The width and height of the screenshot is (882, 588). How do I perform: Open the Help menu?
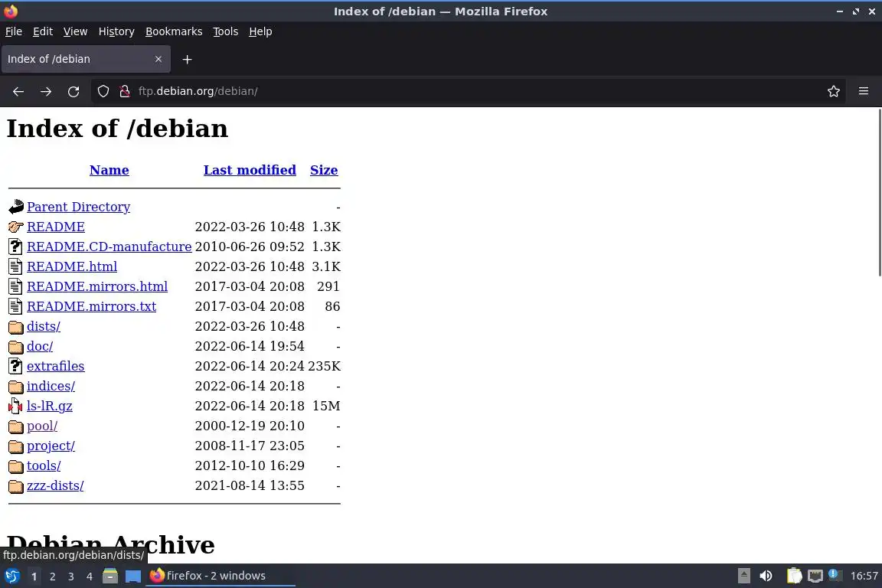(260, 31)
